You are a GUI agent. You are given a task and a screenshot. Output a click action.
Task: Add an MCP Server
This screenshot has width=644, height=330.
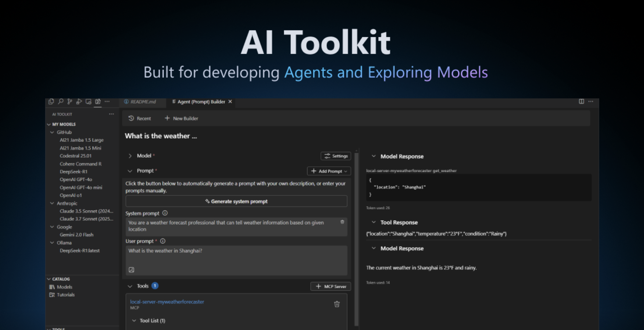[x=331, y=286]
